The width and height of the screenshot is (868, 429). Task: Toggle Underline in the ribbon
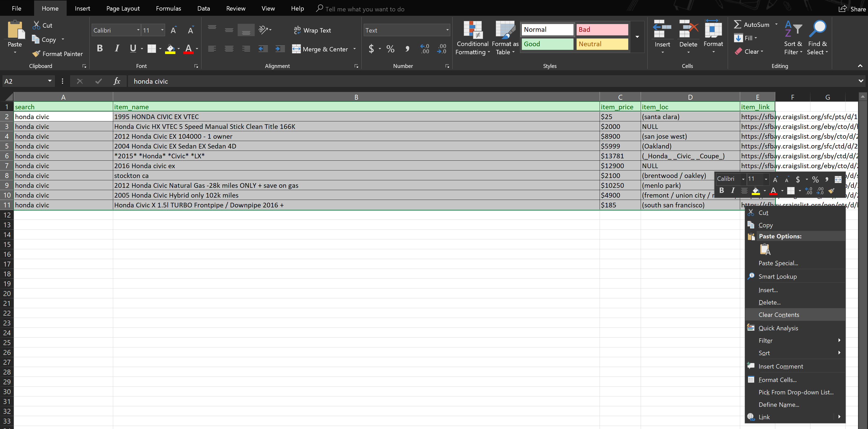[x=133, y=49]
